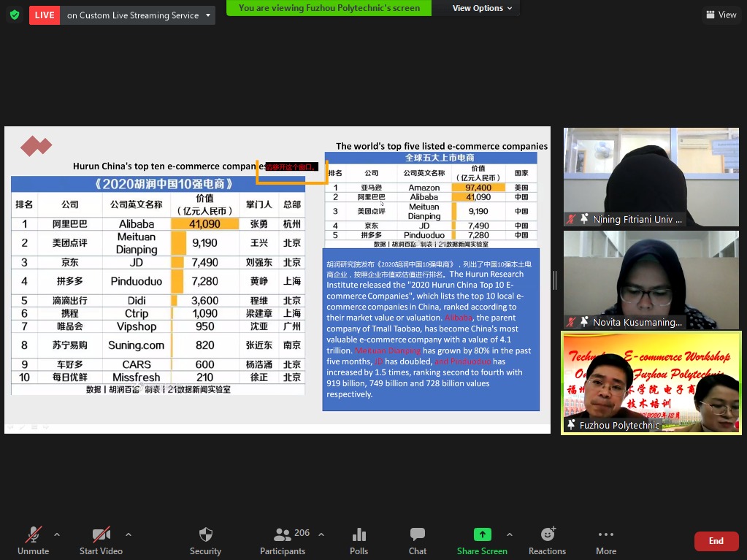Click the 97,400 value cell
Viewport: 747px width, 560px height.
(x=478, y=188)
